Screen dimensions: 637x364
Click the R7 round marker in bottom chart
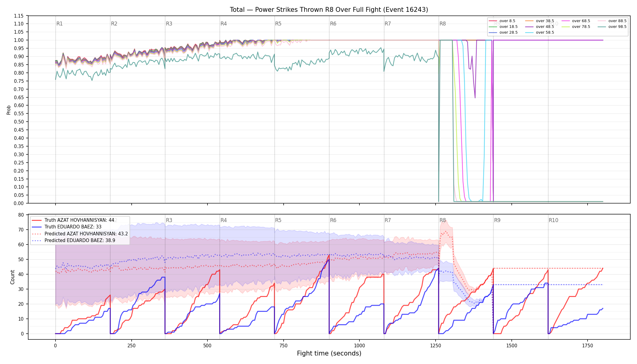(x=388, y=220)
